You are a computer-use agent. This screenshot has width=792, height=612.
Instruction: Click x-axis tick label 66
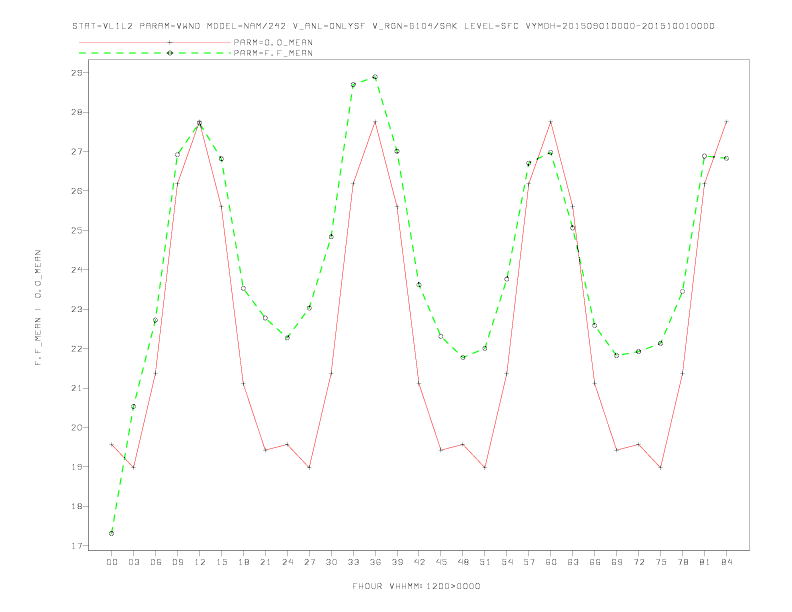pos(595,562)
